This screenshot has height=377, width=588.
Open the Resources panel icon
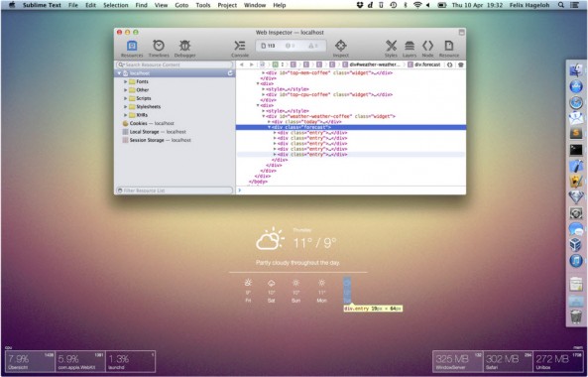point(132,47)
